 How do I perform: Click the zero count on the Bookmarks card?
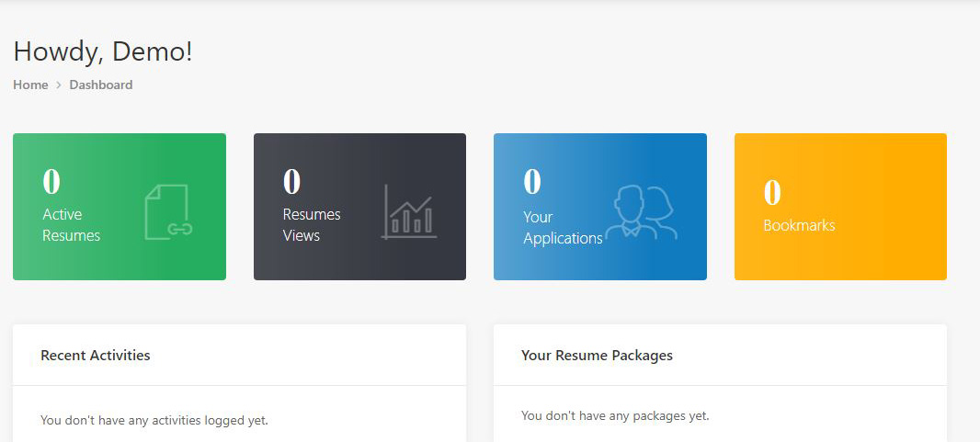tap(772, 193)
